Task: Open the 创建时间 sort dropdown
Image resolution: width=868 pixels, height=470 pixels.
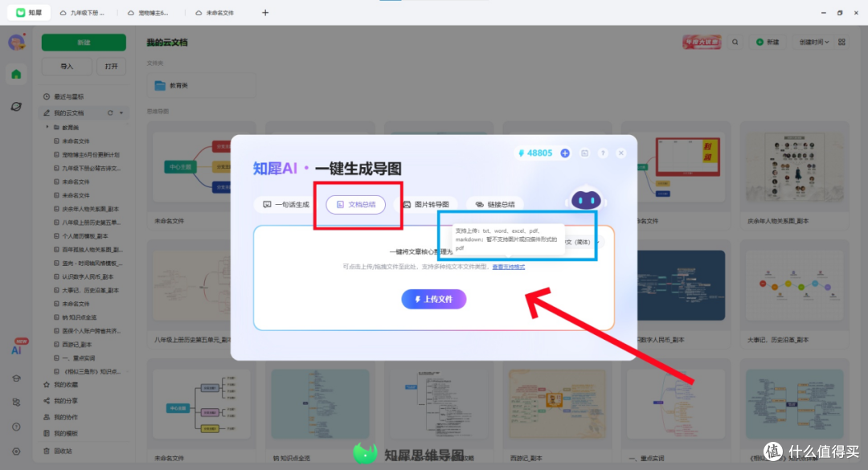Action: click(x=813, y=42)
